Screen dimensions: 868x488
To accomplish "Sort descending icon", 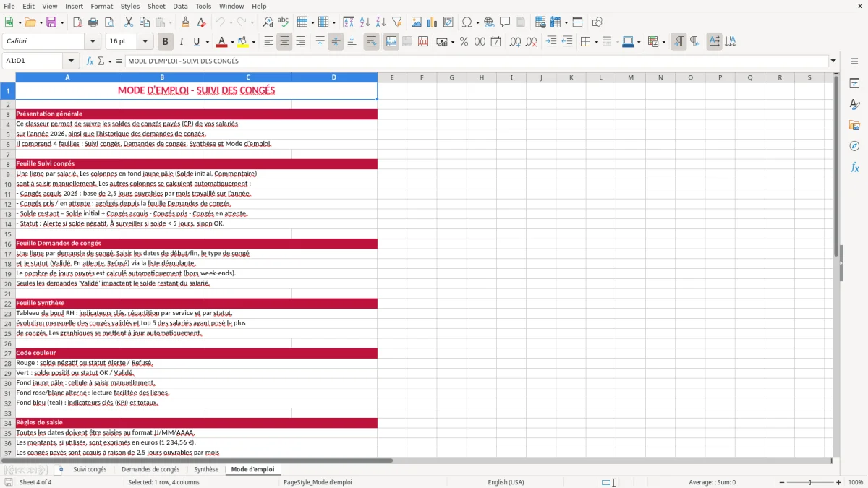I will click(380, 22).
